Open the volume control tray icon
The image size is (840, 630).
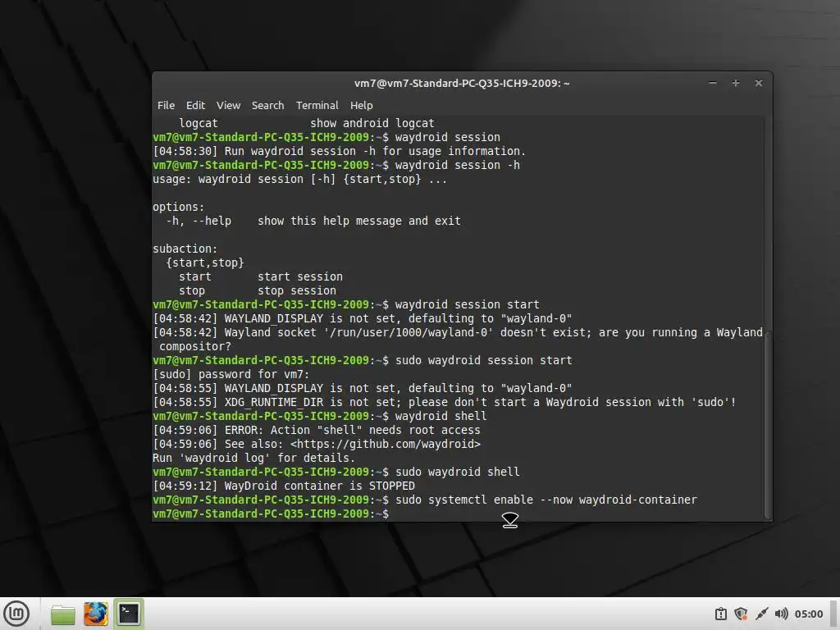[781, 614]
